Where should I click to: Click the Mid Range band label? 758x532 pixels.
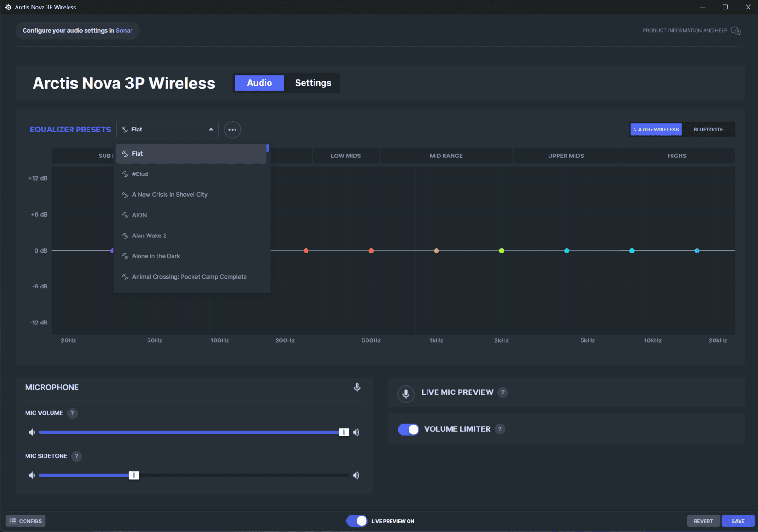[446, 156]
